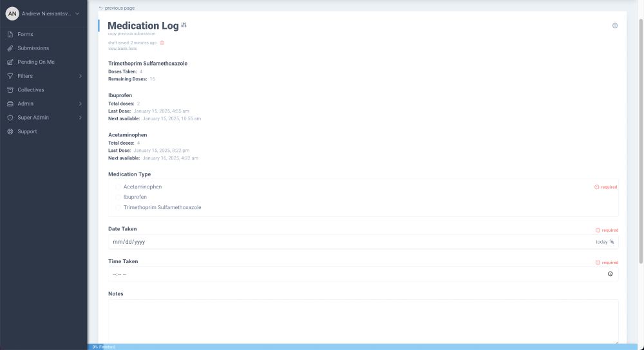This screenshot has width=644, height=350.
Task: Click the Pending On Me edit icon
Action: coord(10,62)
